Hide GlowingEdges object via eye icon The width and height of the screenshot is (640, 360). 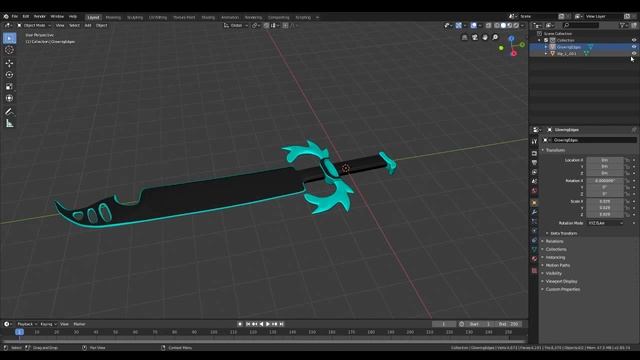click(x=634, y=47)
